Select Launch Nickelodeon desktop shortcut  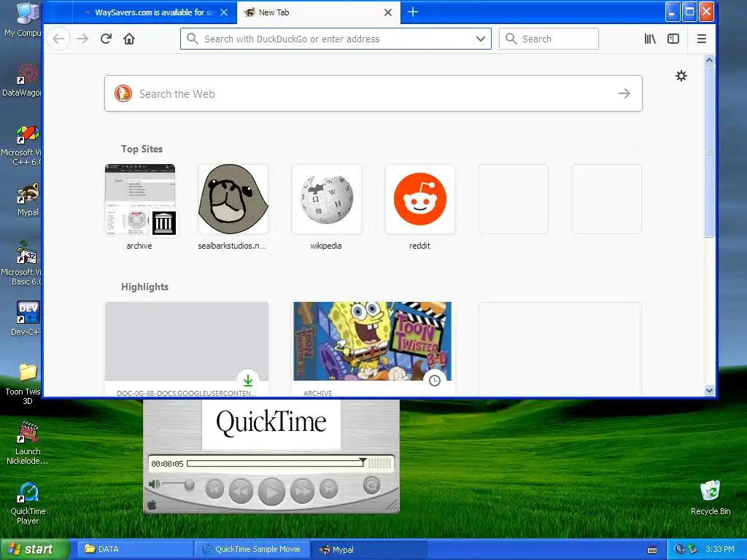[x=28, y=443]
